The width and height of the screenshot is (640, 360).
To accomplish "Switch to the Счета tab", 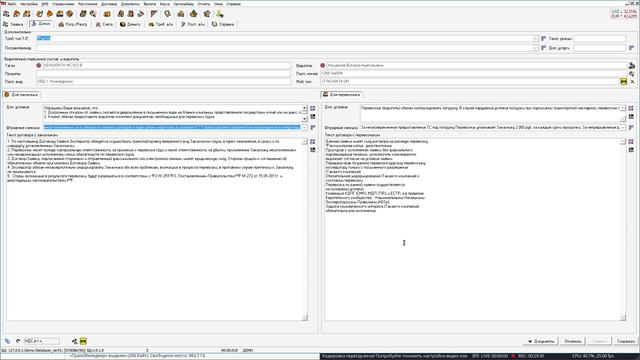I will pyautogui.click(x=104, y=24).
